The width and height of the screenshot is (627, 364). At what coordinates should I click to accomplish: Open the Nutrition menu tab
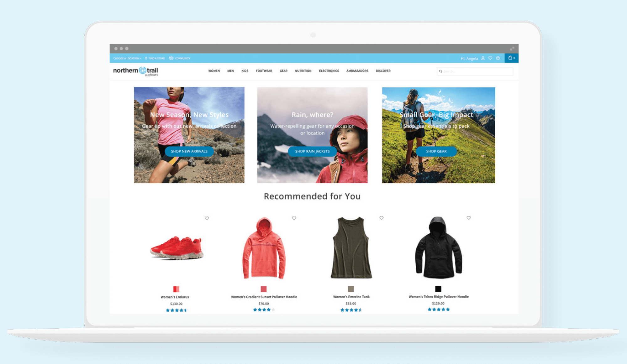click(302, 70)
